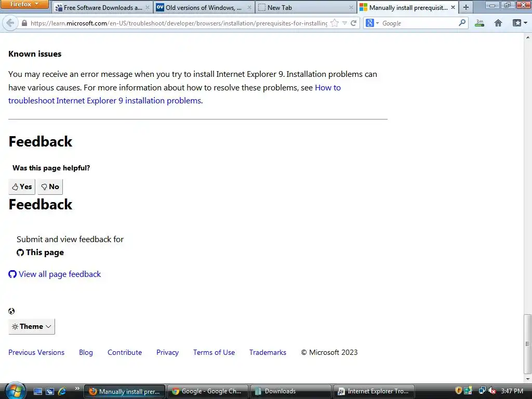Click the © Microsoft 2023 text

329,352
